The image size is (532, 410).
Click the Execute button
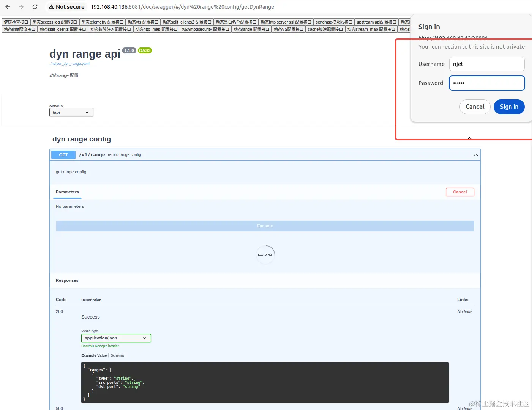point(265,226)
